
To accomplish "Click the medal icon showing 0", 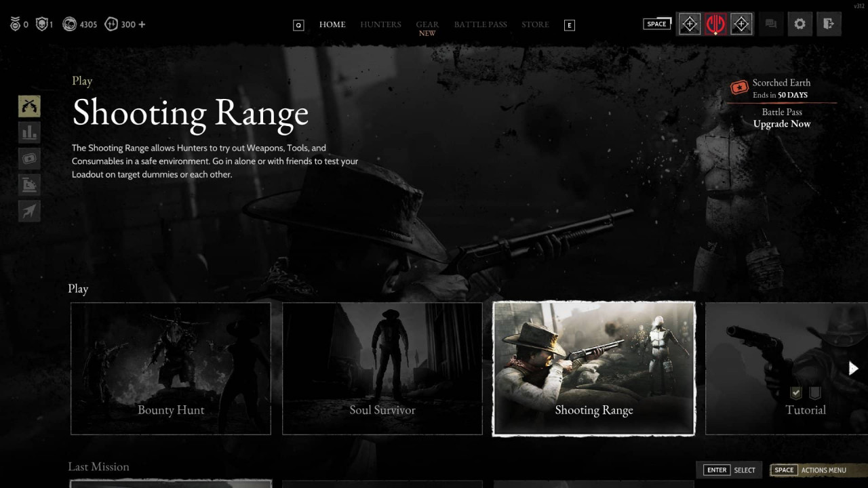I will (15, 24).
